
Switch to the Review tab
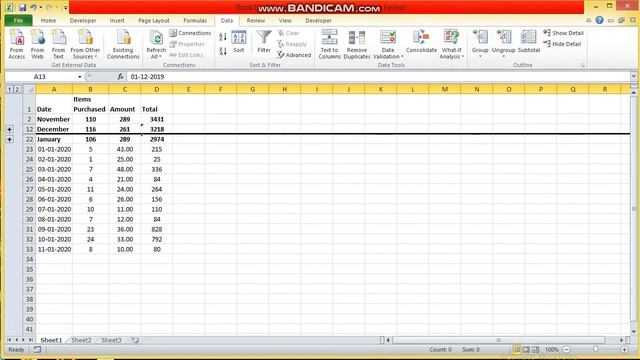point(256,20)
